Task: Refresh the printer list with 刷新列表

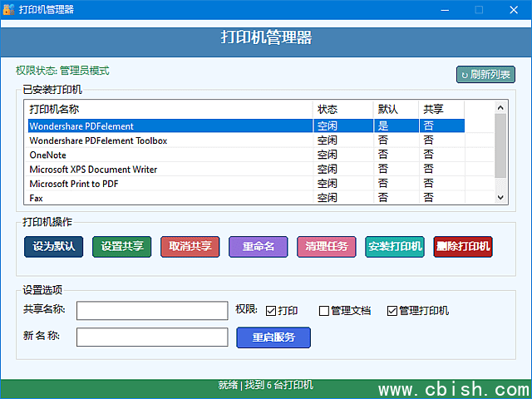Action: [x=485, y=74]
